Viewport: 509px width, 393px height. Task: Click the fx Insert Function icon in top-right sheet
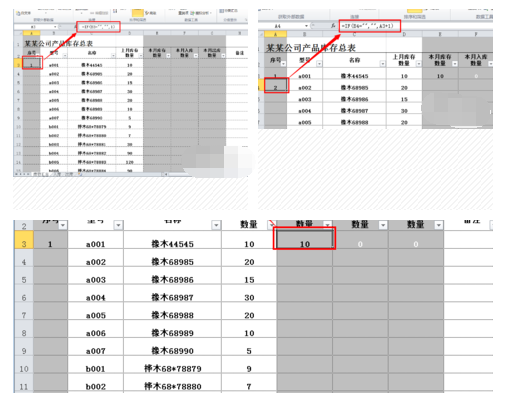click(333, 26)
